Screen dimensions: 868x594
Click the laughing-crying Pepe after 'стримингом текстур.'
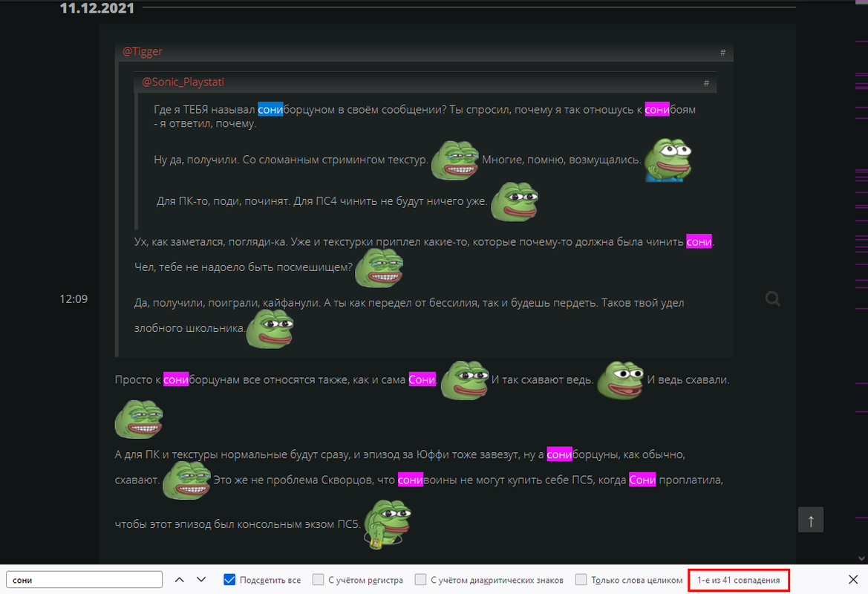click(455, 160)
